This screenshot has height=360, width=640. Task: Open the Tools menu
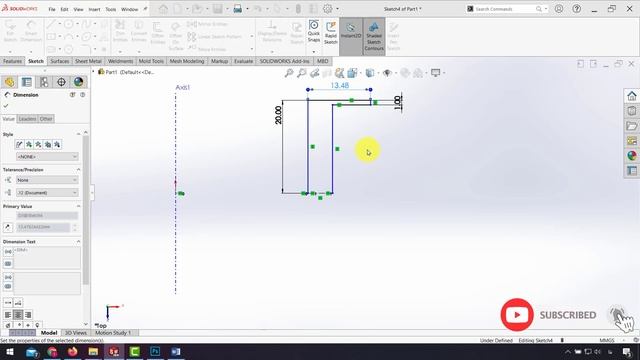(111, 9)
